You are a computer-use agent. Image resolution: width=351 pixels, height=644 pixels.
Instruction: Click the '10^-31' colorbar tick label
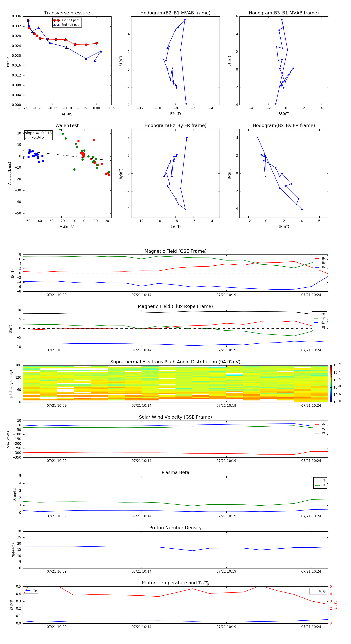(337, 402)
